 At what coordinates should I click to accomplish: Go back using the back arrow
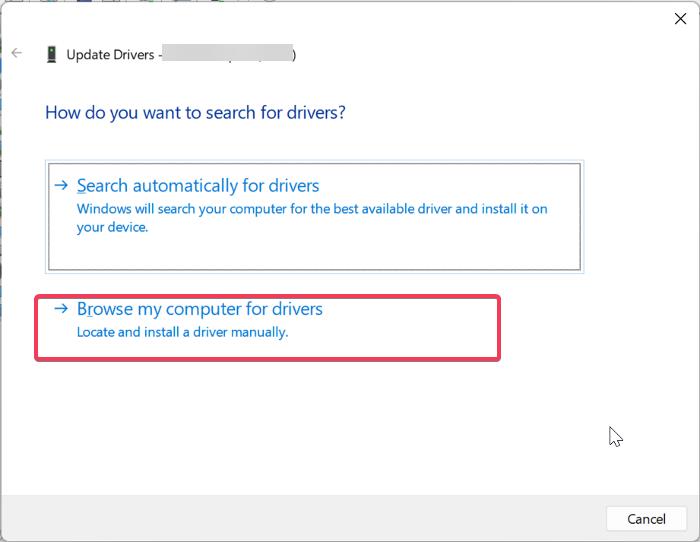click(16, 54)
